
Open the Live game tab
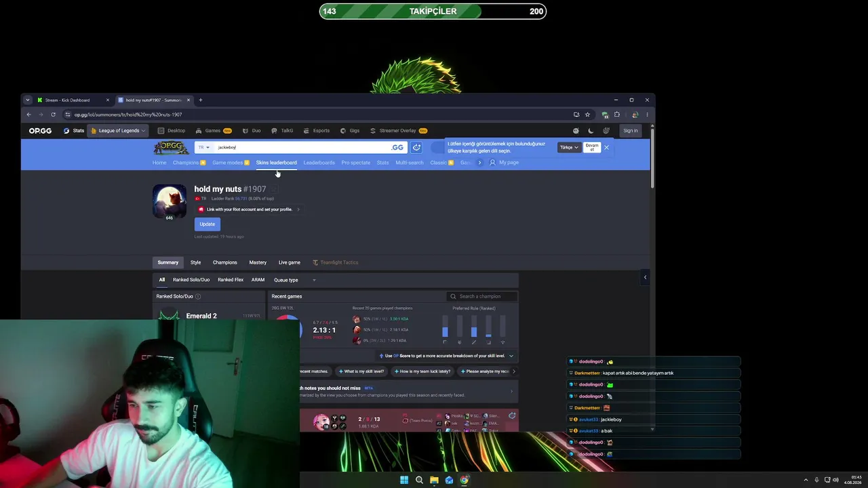tap(289, 262)
